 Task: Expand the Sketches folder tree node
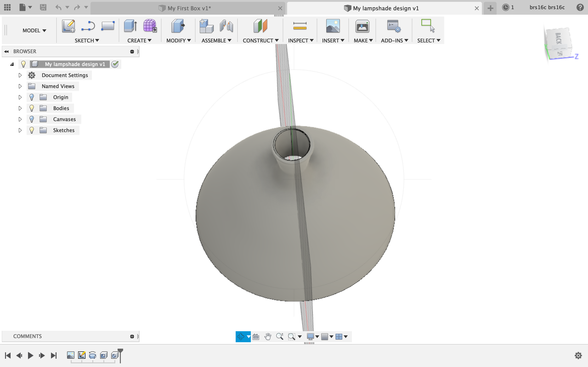[20, 130]
